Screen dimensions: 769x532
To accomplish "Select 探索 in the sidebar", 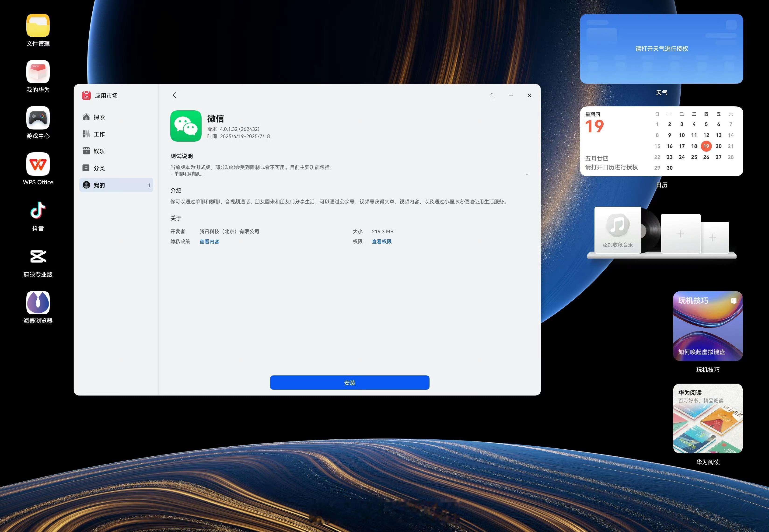I will pyautogui.click(x=116, y=117).
